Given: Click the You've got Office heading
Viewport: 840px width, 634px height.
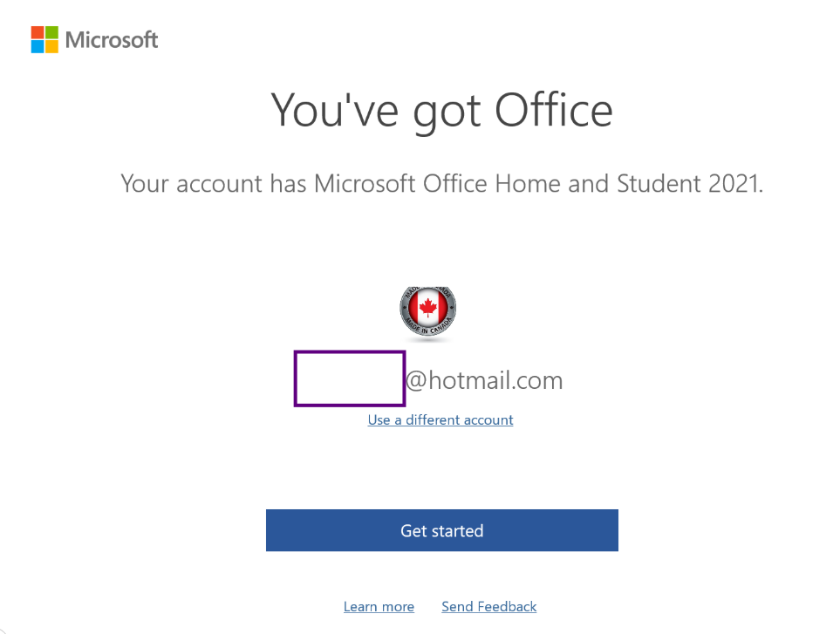Looking at the screenshot, I should tap(442, 112).
